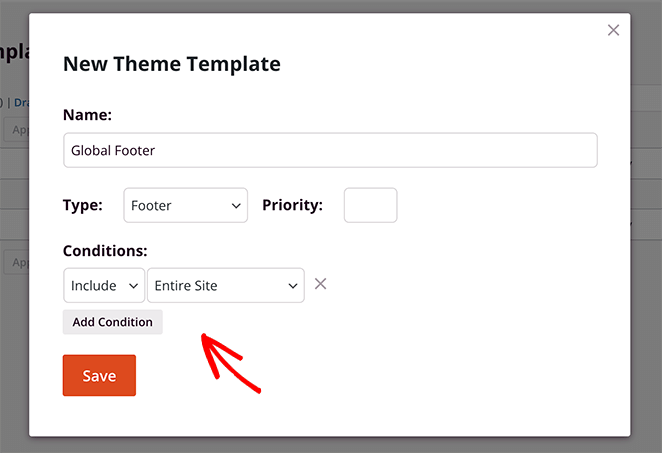The height and width of the screenshot is (453, 662).
Task: Click into the empty Priority box
Action: [370, 206]
